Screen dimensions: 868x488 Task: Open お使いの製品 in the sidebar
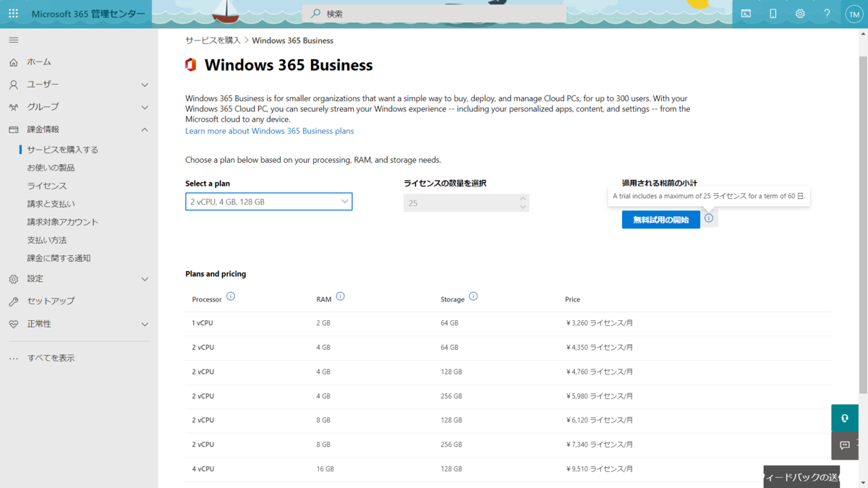(51, 168)
